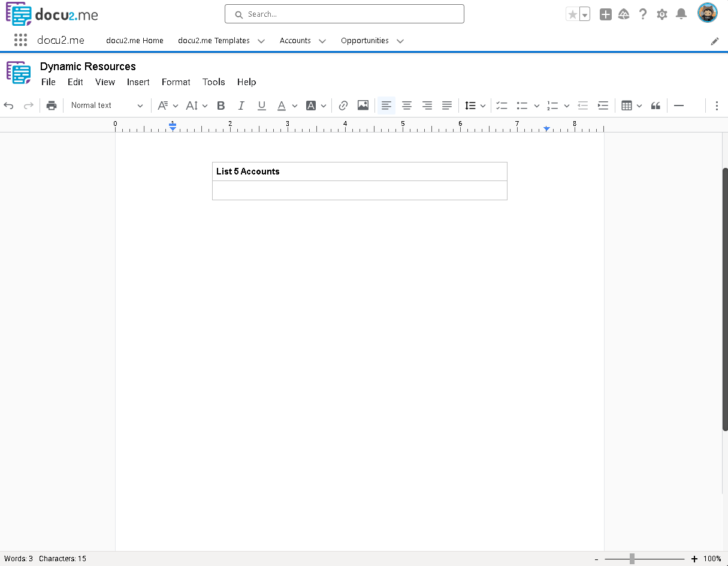
Task: Click the List 5 Accounts table cell
Action: point(360,171)
